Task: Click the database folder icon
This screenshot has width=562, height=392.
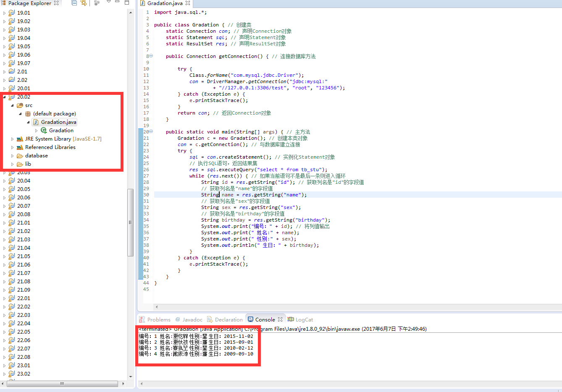Action: (20, 156)
